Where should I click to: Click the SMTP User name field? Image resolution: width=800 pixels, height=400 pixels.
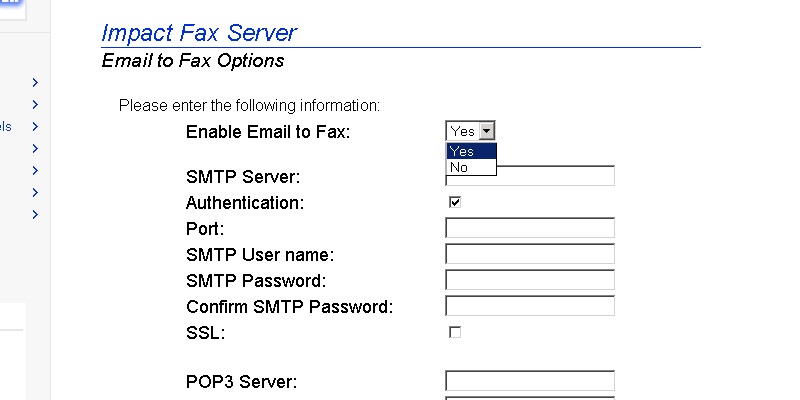(x=529, y=254)
